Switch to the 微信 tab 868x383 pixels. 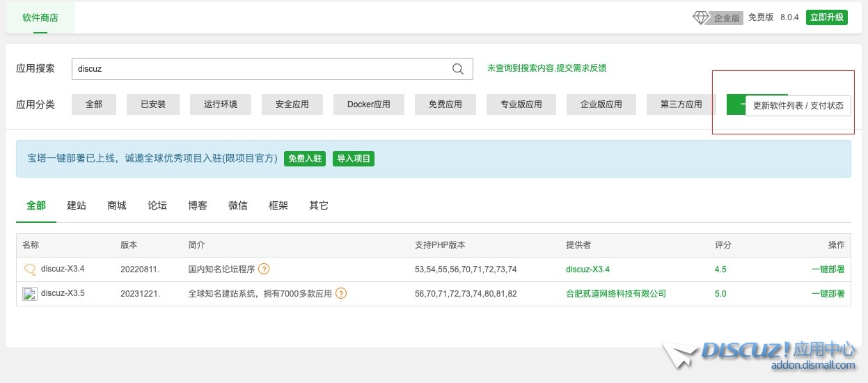click(238, 206)
